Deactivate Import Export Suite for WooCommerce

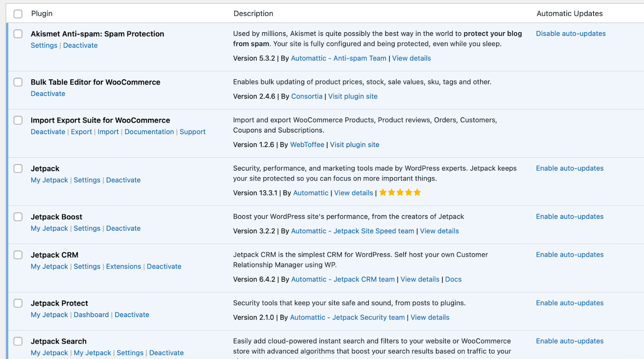click(48, 132)
